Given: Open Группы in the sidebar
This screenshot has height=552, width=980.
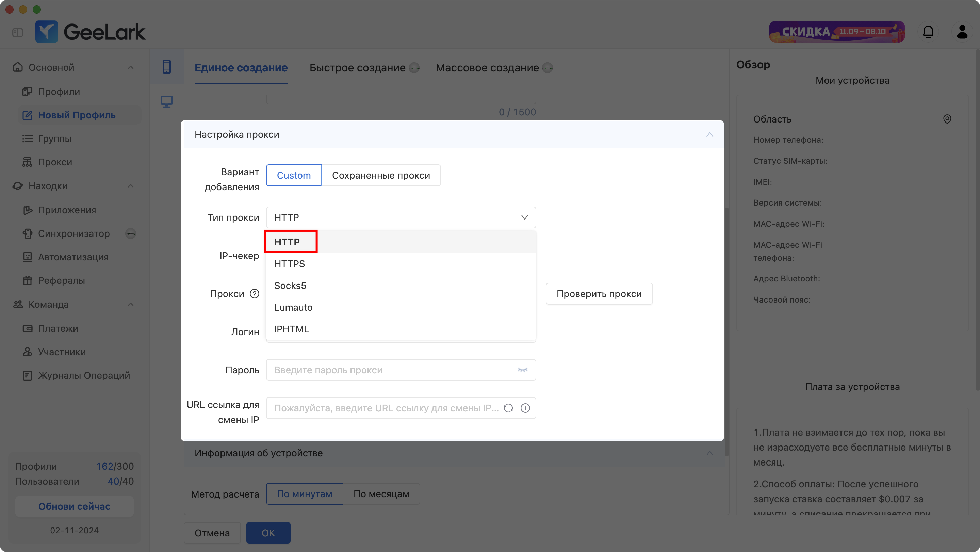Looking at the screenshot, I should [80, 139].
